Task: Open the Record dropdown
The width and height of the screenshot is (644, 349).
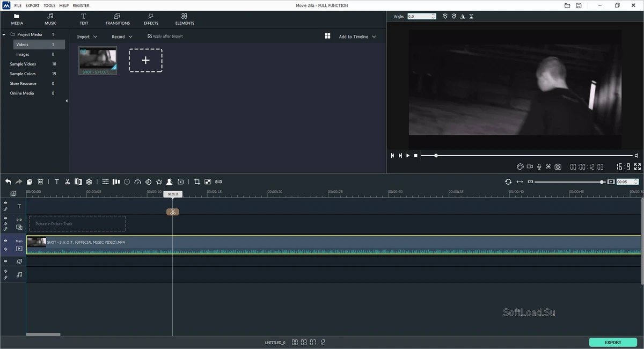Action: (122, 37)
